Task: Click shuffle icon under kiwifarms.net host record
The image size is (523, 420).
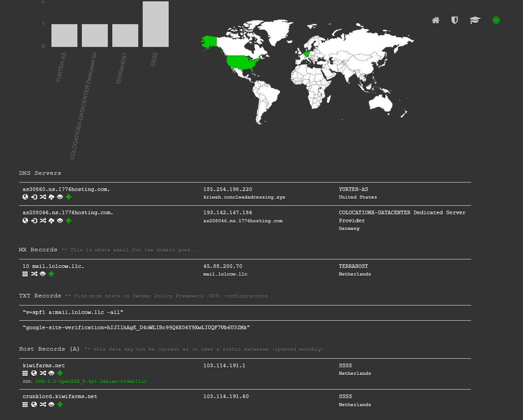Action: coord(43,373)
